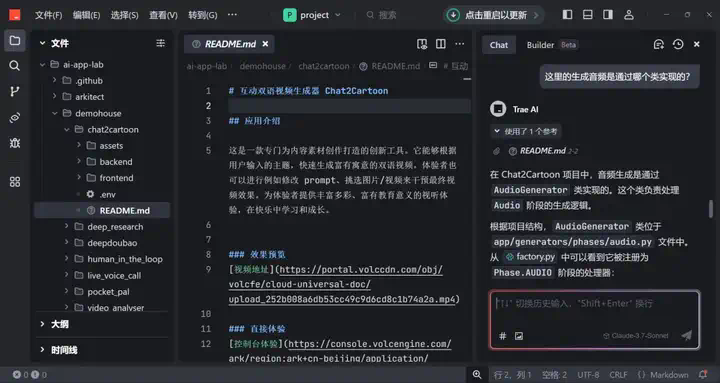Open chat history clock icon
720x383 pixels.
tap(678, 45)
